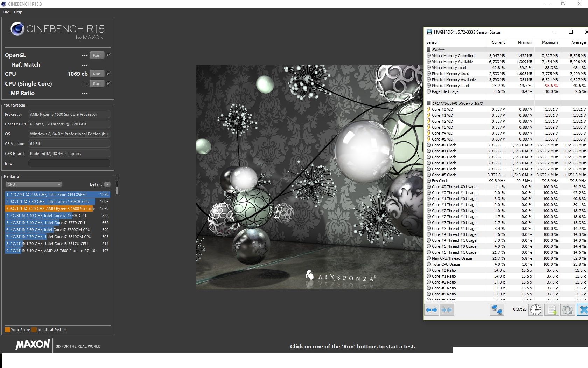Toggle the CPU (Single Core) test checkmark
Image resolution: width=588 pixels, height=368 pixels.
108,83
